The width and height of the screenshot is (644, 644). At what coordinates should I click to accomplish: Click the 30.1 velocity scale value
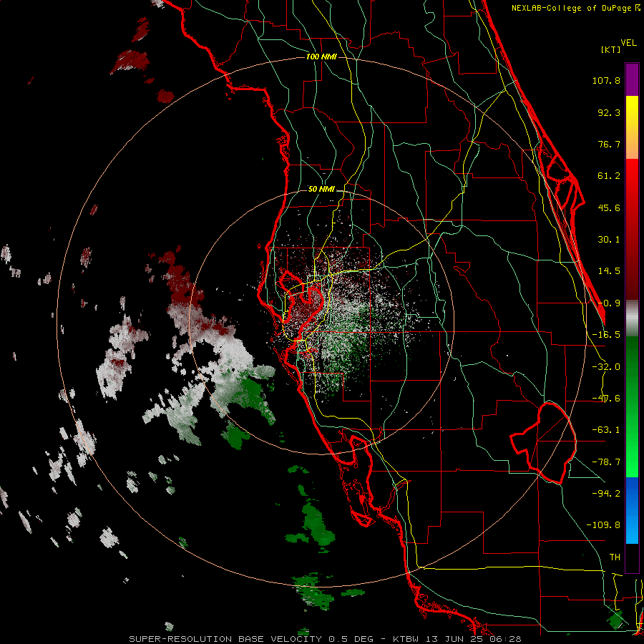609,240
